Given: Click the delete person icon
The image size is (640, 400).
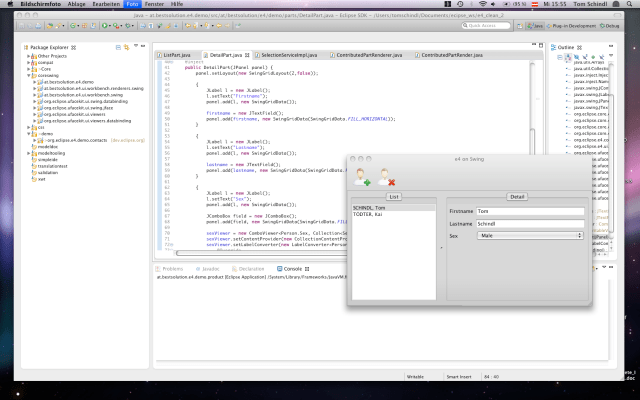Looking at the screenshot, I should point(386,178).
